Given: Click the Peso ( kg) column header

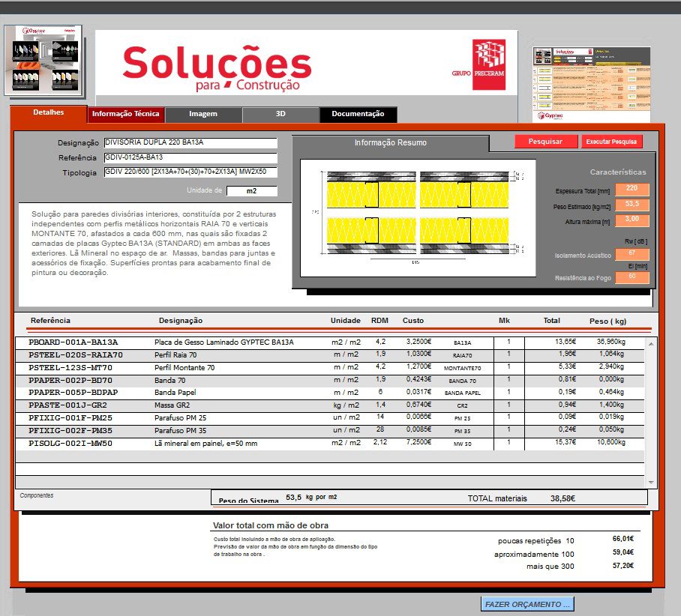Looking at the screenshot, I should (608, 321).
